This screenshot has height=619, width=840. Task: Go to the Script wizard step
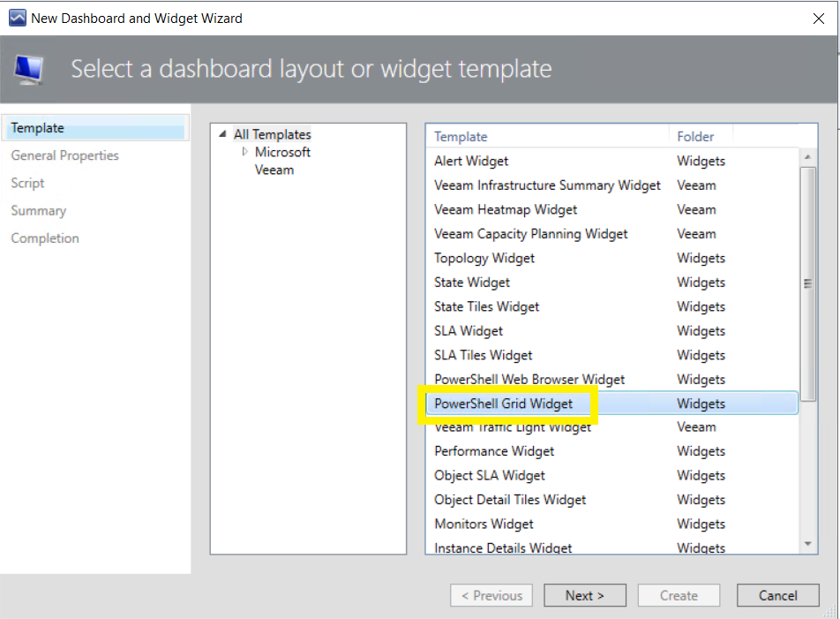(x=27, y=184)
